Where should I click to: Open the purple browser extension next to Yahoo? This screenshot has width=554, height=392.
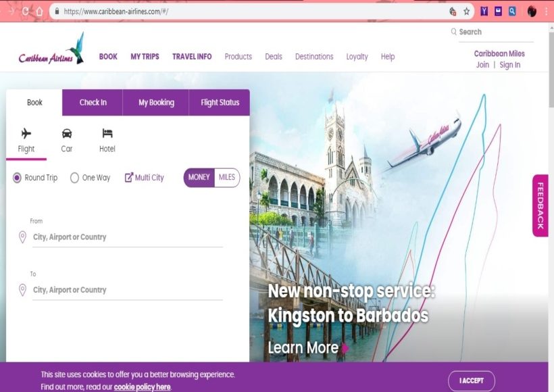click(498, 11)
